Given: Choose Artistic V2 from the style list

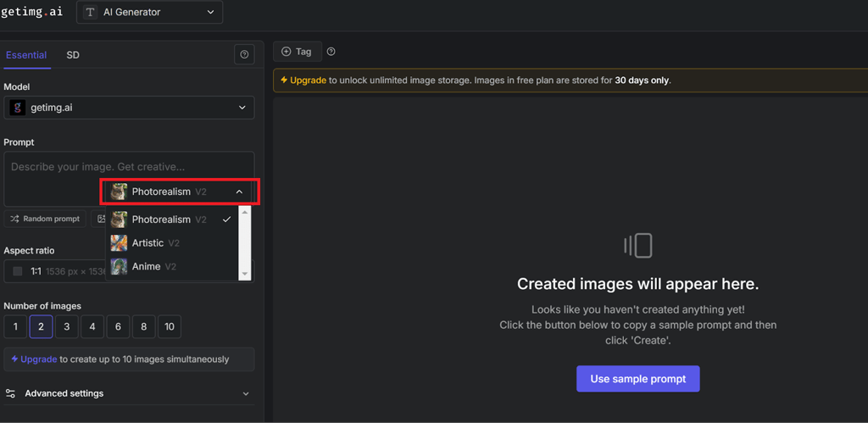Looking at the screenshot, I should [171, 243].
